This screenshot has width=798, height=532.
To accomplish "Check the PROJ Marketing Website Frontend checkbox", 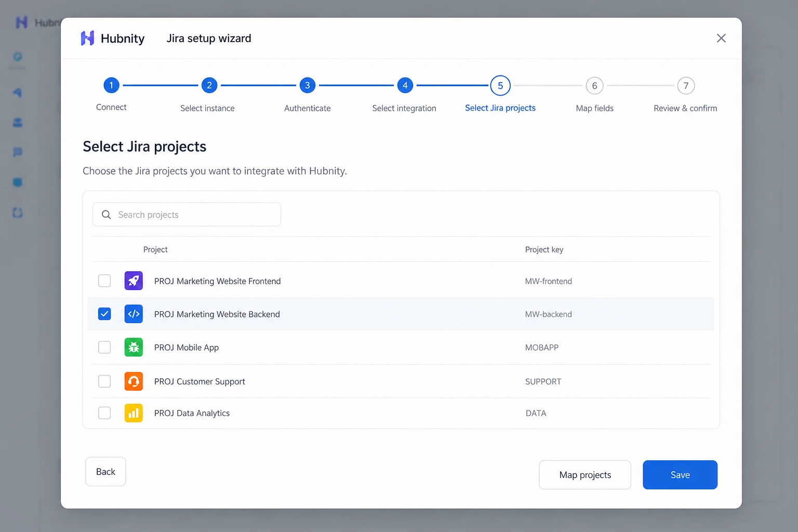I will pyautogui.click(x=104, y=281).
